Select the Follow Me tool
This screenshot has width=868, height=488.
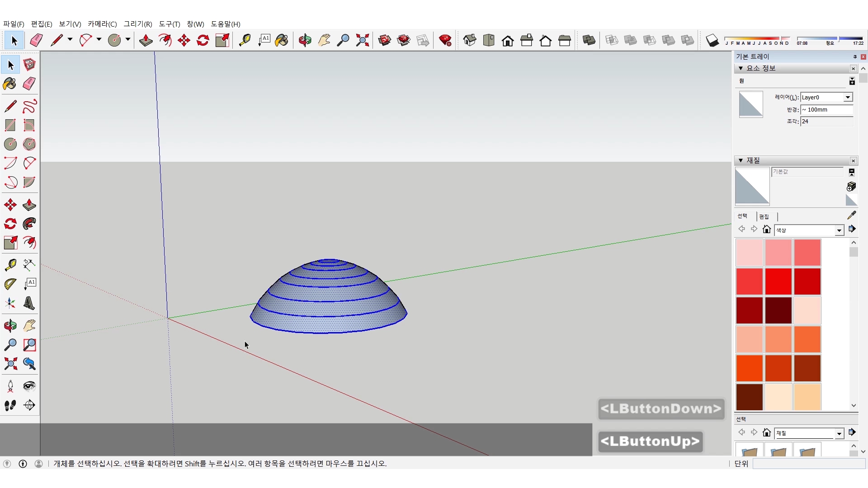coord(29,224)
